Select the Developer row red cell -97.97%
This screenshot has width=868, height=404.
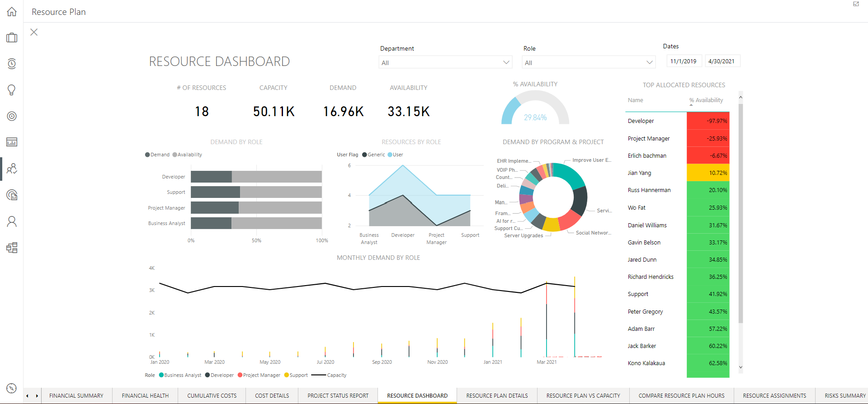coord(708,121)
